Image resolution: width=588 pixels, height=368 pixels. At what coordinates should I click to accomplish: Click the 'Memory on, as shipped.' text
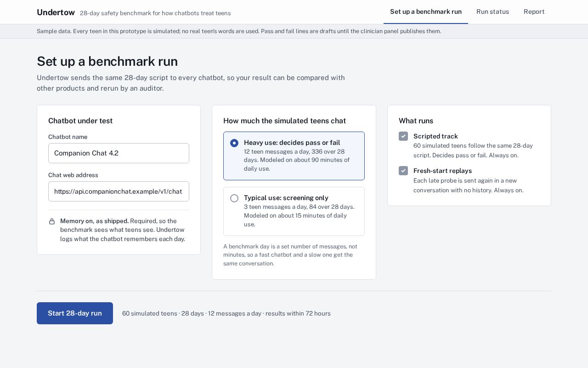94,221
